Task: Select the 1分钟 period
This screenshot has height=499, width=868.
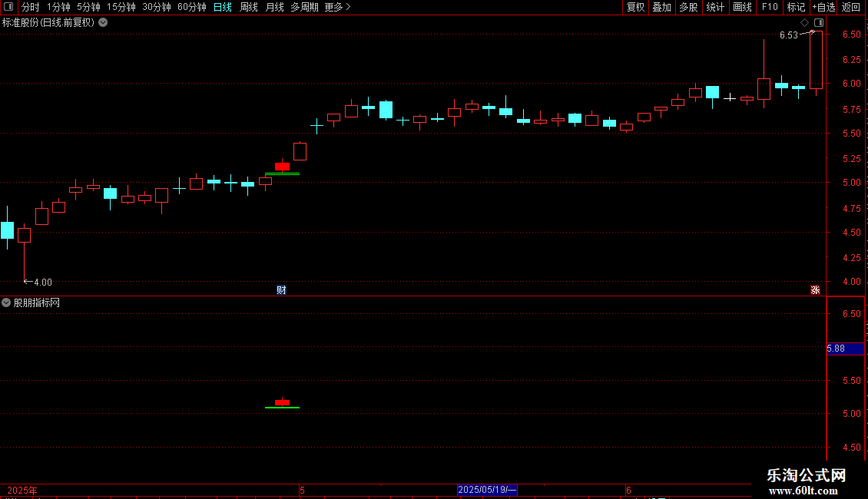Action: [58, 7]
